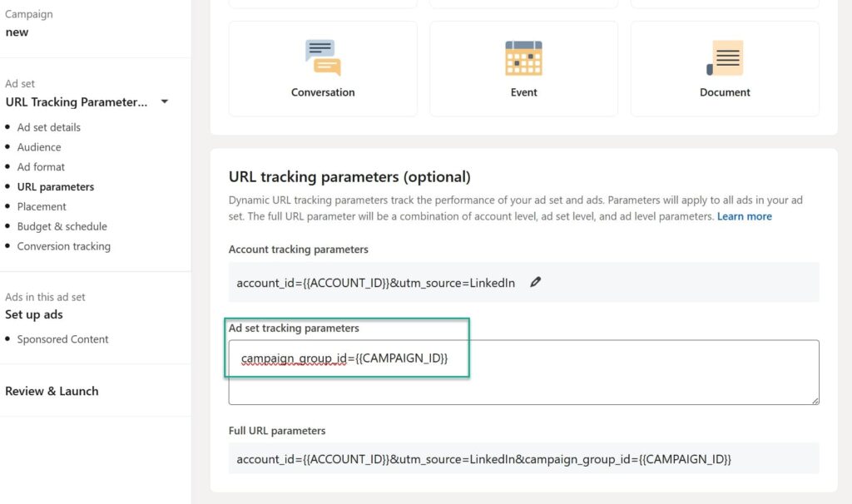Click the campaign name 'new'
The width and height of the screenshot is (852, 504).
(17, 32)
